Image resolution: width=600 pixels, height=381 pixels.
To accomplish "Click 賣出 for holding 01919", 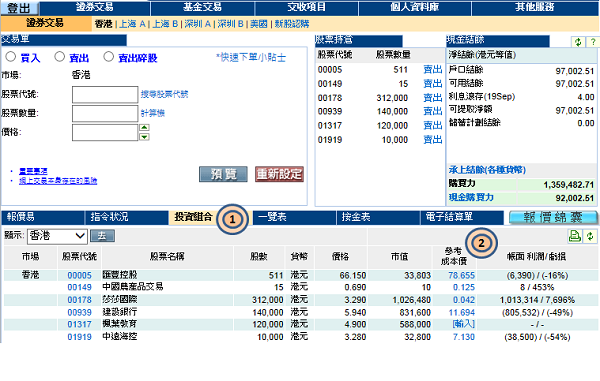I will 433,139.
